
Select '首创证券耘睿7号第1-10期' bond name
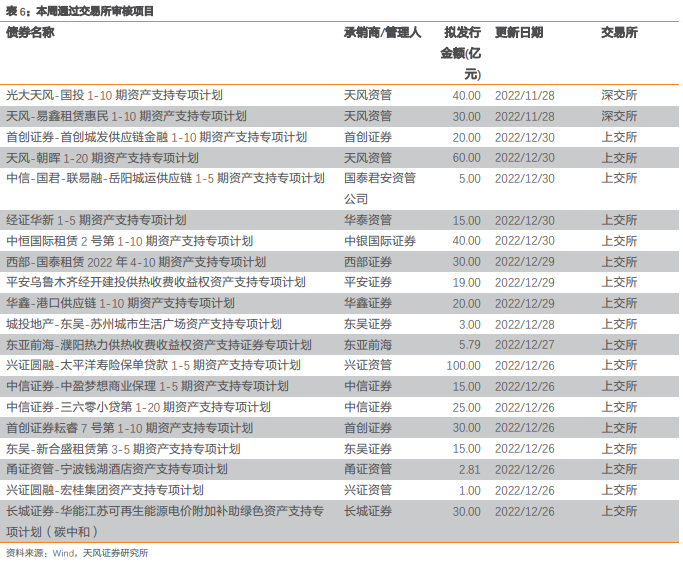[x=129, y=428]
